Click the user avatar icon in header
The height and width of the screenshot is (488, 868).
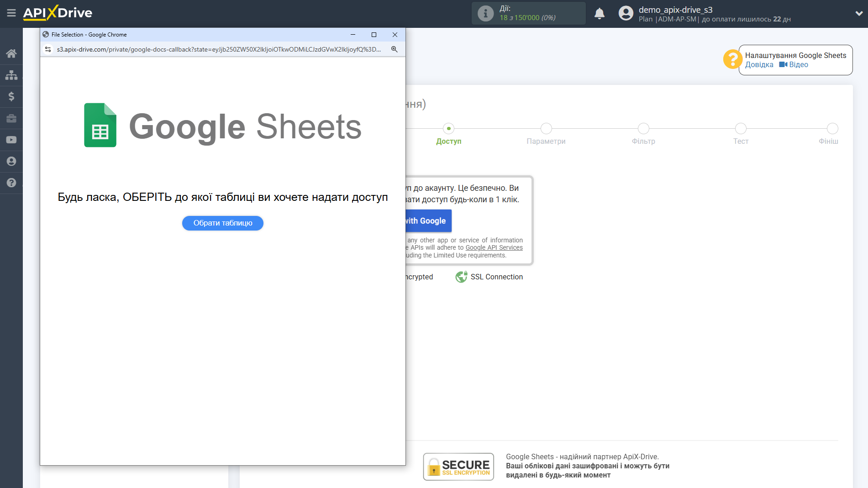pos(626,13)
